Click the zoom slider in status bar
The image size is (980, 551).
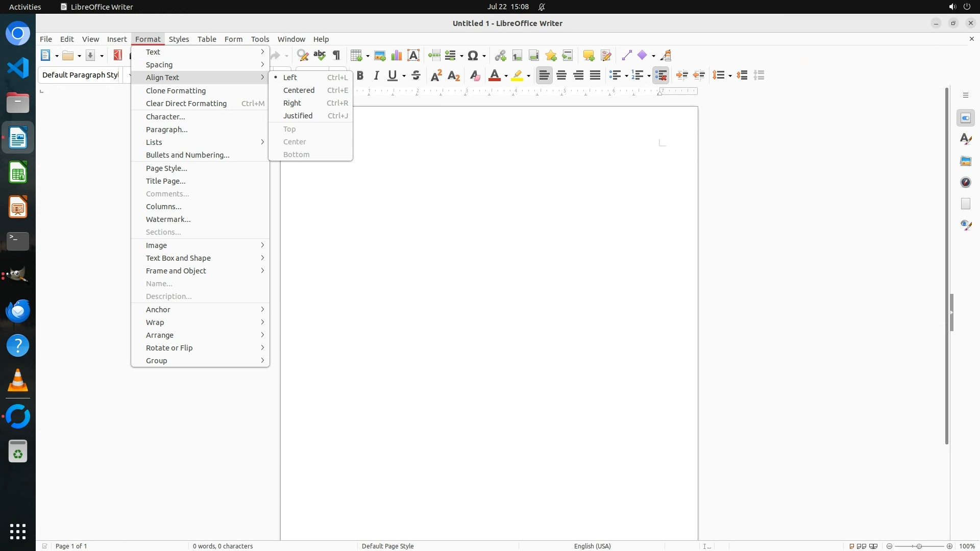(x=919, y=546)
